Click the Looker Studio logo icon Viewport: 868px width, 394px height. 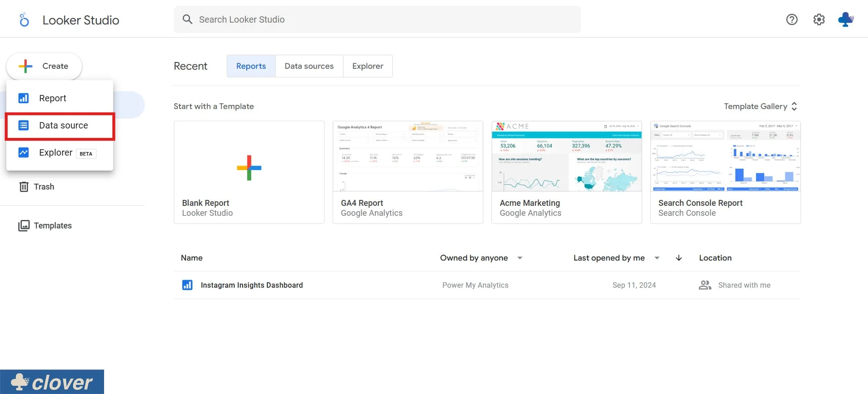point(24,20)
